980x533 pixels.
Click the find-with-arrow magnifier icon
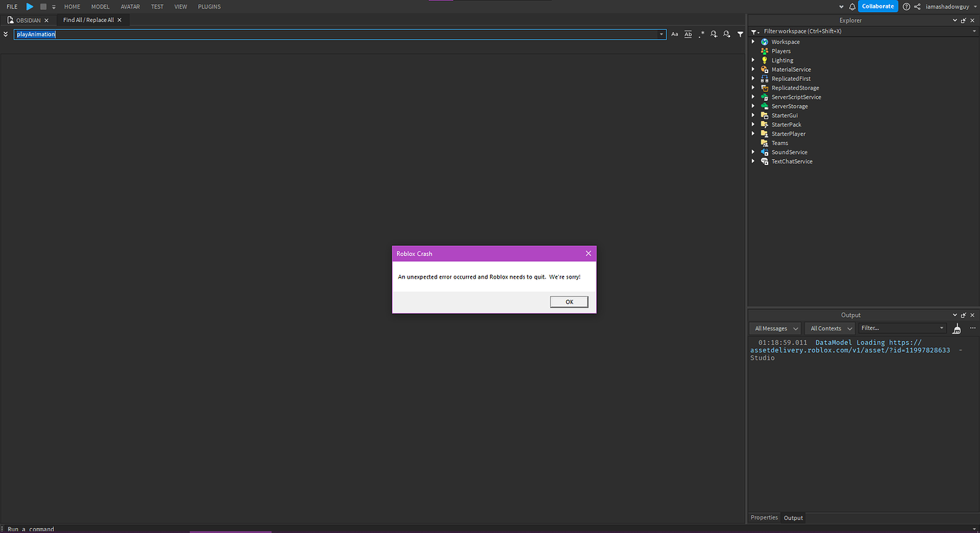click(x=726, y=34)
